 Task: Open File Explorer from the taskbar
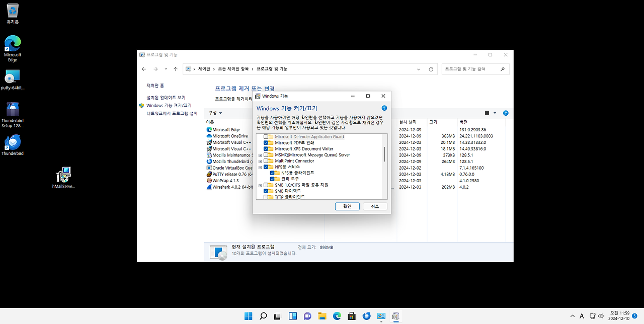click(322, 316)
